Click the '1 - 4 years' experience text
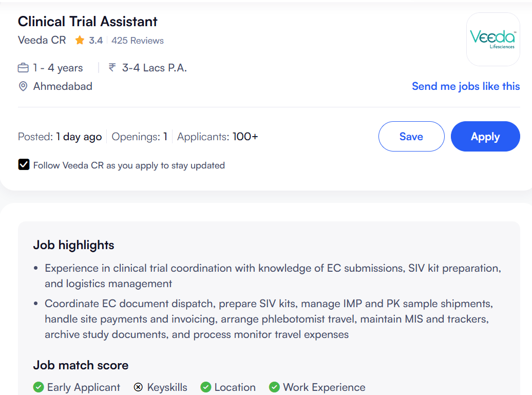Image resolution: width=532 pixels, height=395 pixels. tap(58, 68)
